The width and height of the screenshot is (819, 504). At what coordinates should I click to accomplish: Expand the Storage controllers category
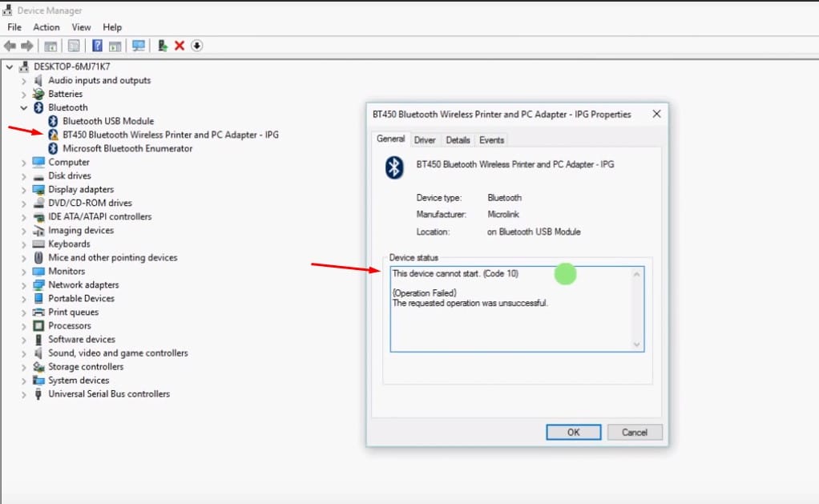point(23,367)
